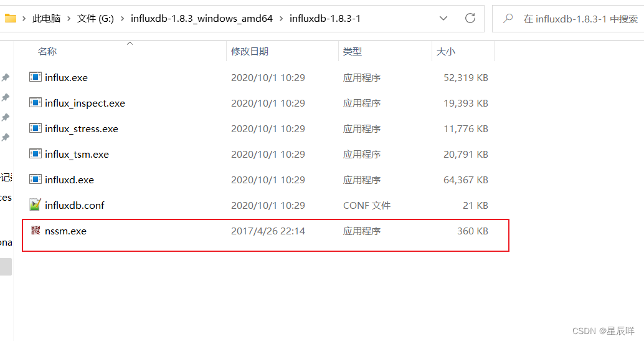
Task: Click size value 20,791 KB
Action: coord(466,154)
